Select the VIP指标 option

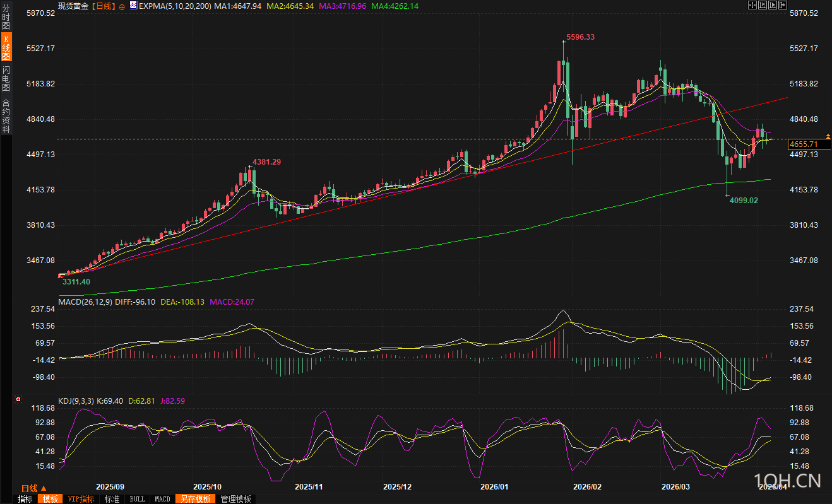click(x=81, y=499)
